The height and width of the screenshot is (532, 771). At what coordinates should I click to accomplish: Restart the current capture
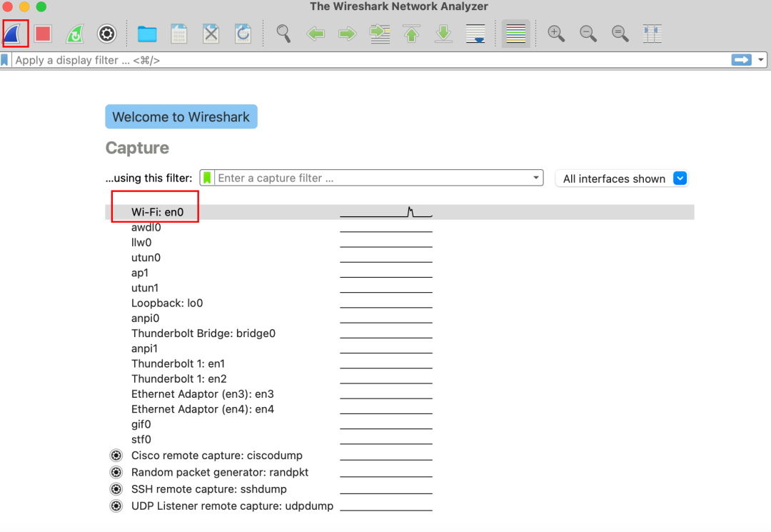click(75, 34)
